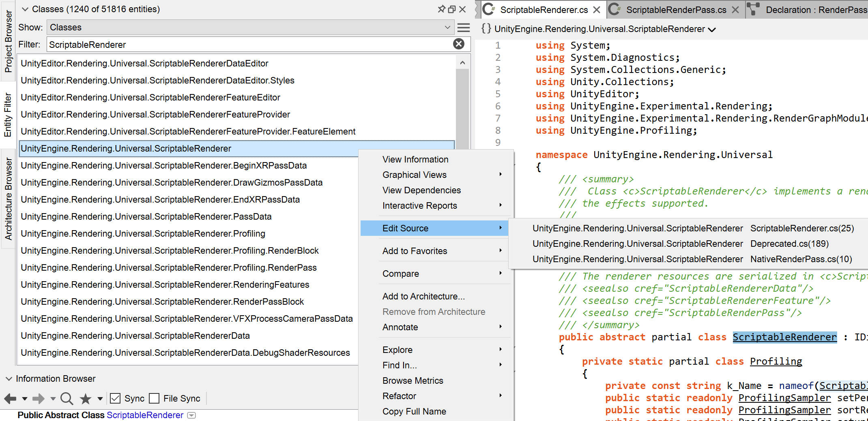Image resolution: width=868 pixels, height=421 pixels.
Task: Go forward in the Information Browser history
Action: pos(39,399)
